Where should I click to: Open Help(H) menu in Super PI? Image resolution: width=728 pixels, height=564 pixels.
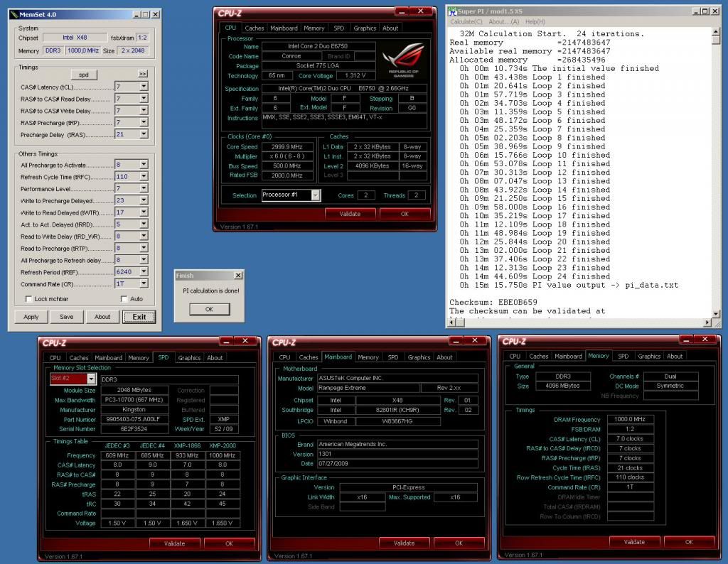[535, 22]
